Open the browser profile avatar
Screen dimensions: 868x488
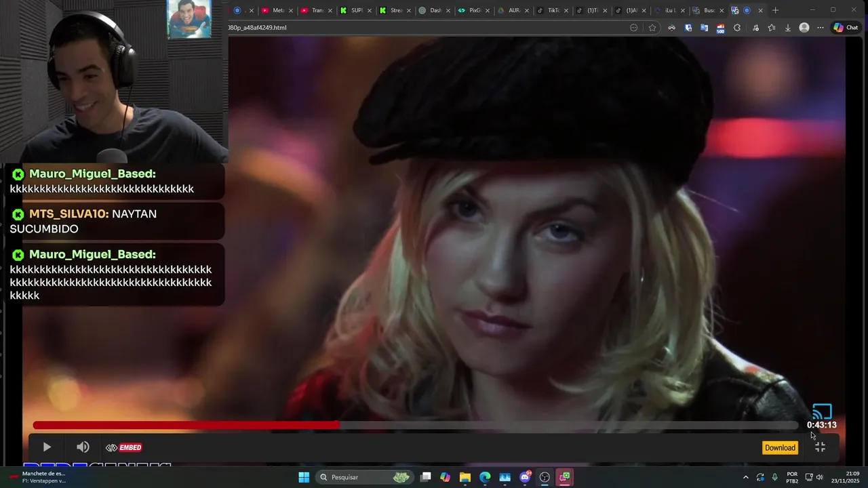(804, 28)
